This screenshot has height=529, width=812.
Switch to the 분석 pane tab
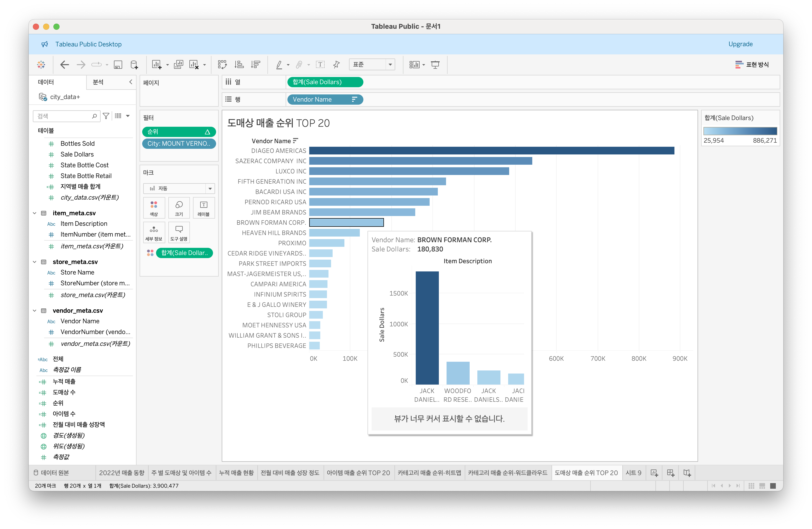98,82
